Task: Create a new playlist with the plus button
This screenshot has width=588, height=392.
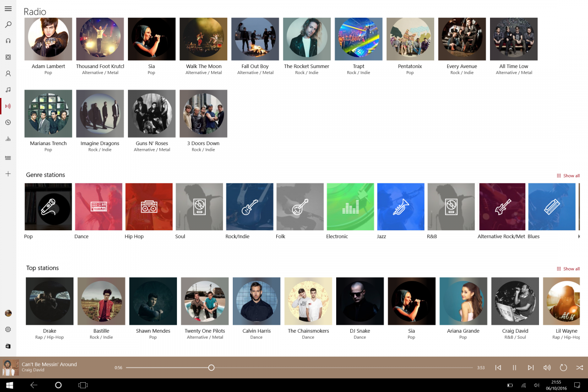Action: click(8, 174)
